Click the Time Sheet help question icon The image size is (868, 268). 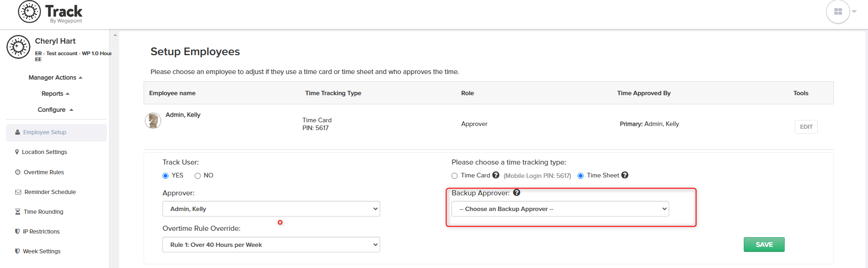tap(625, 175)
